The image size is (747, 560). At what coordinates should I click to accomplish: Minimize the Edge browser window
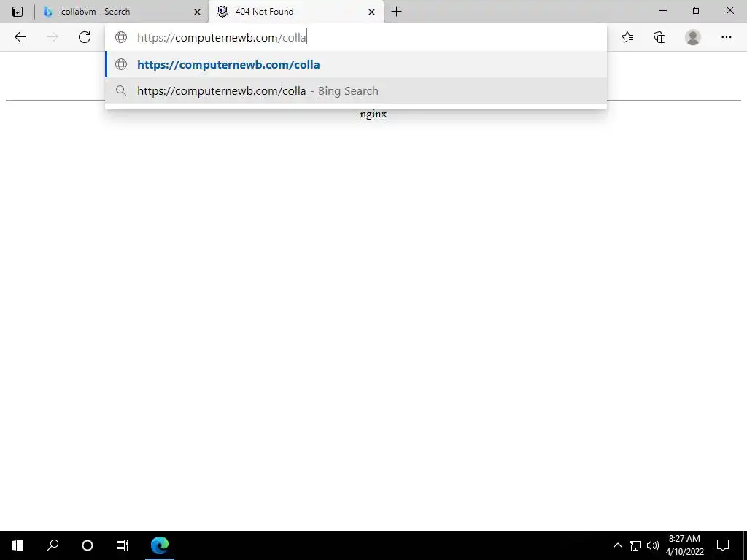[662, 10]
